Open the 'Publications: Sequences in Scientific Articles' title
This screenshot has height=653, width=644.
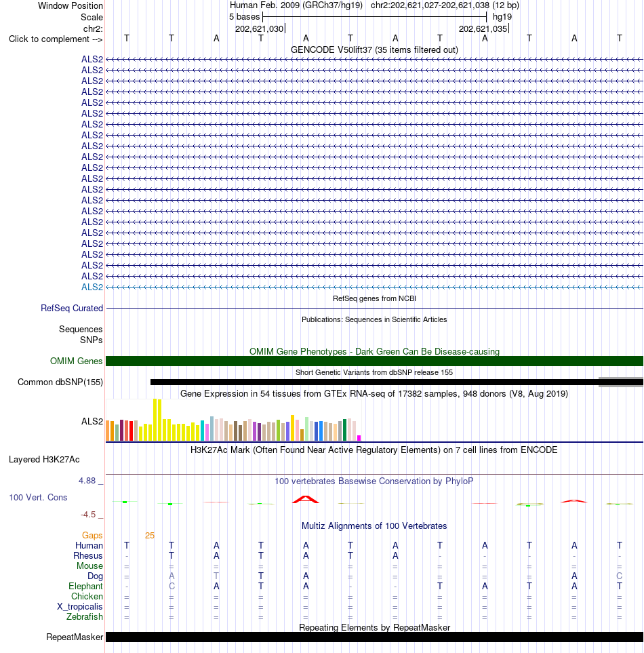point(374,319)
